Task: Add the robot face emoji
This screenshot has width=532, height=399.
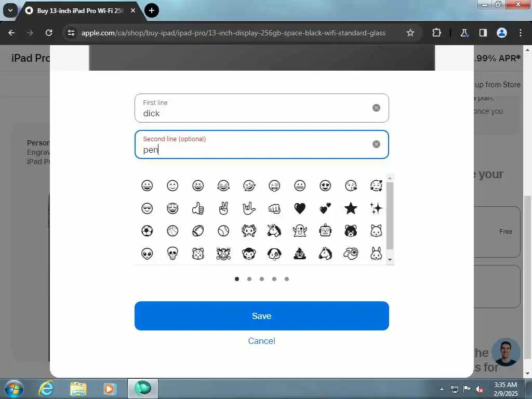Action: click(x=325, y=231)
